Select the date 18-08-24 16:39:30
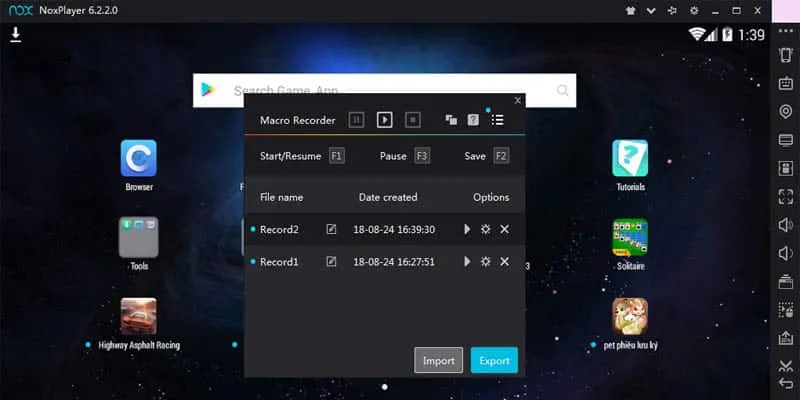The height and width of the screenshot is (400, 800). click(x=394, y=230)
